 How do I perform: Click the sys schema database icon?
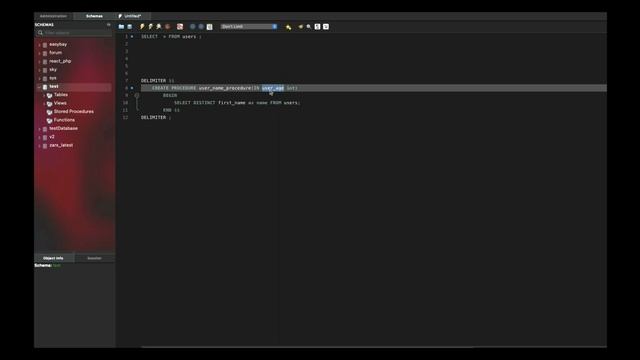(x=45, y=78)
